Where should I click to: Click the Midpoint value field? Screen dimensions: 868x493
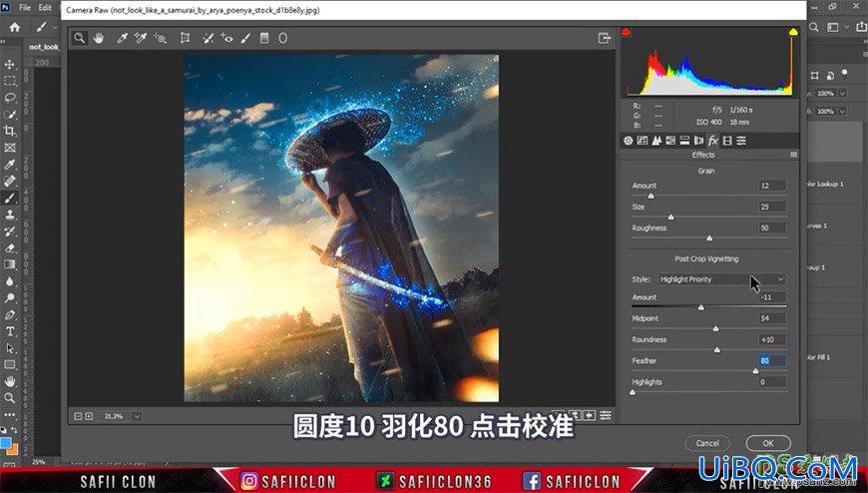tap(771, 318)
